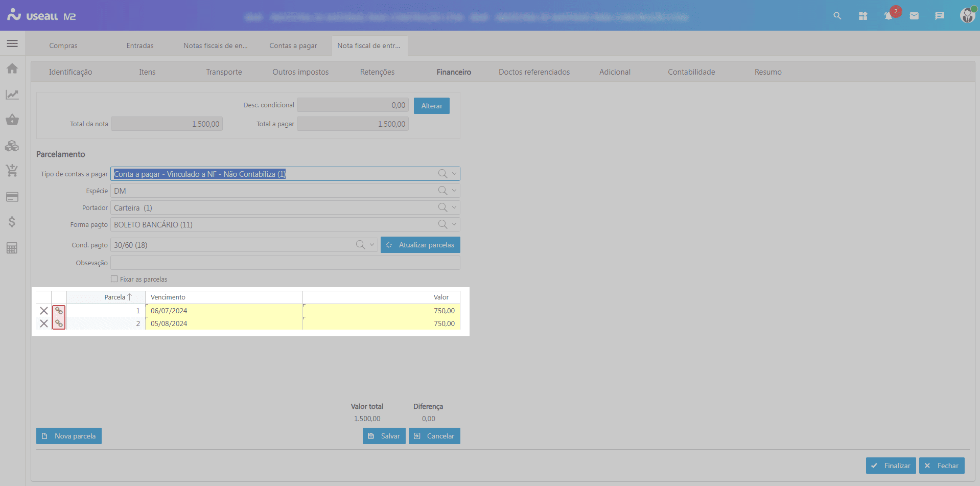
Task: Sort by the Parcela column header
Action: coord(115,297)
